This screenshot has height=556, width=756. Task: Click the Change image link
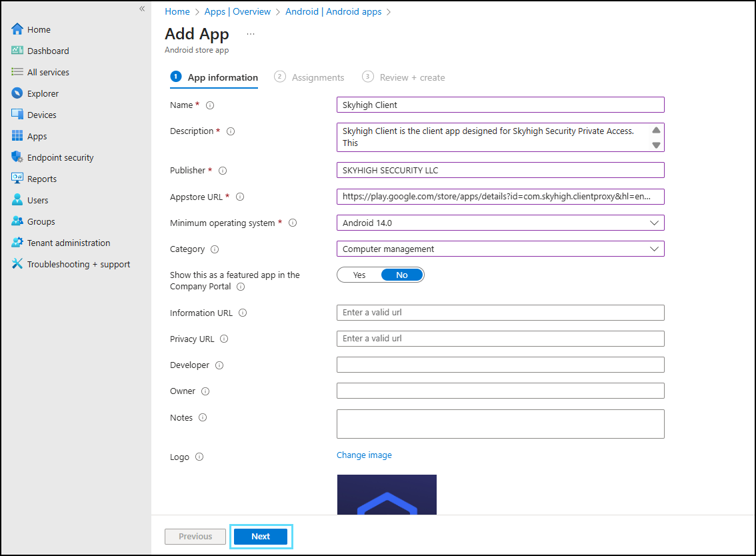point(364,455)
